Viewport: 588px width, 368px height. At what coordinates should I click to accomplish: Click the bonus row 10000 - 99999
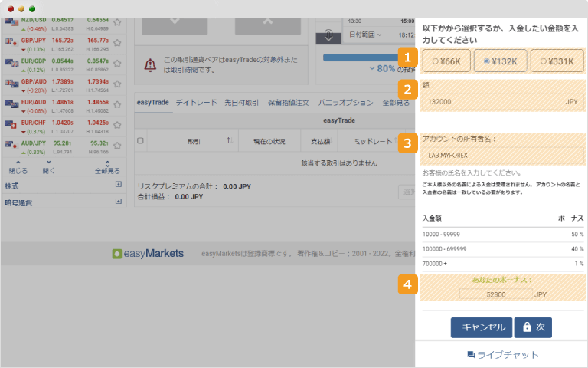click(x=503, y=235)
